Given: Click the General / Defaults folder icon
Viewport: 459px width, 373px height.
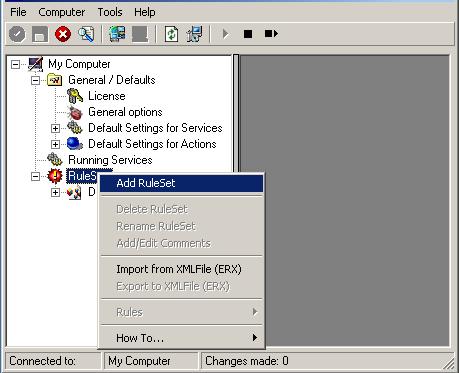Looking at the screenshot, I should point(54,80).
